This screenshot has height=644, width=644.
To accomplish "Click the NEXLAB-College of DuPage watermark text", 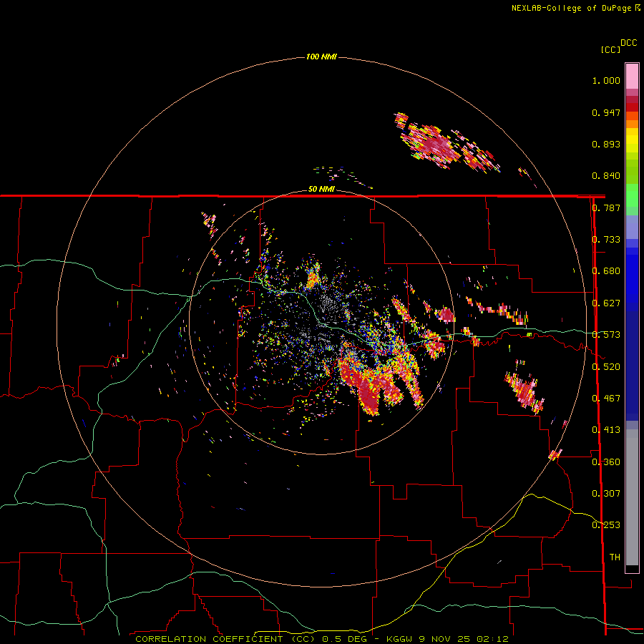I will (x=571, y=8).
